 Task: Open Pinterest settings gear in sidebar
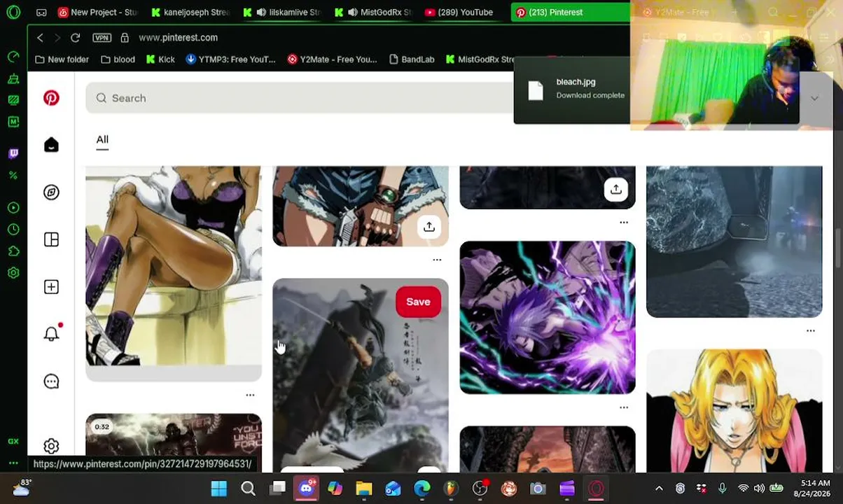pos(51,446)
